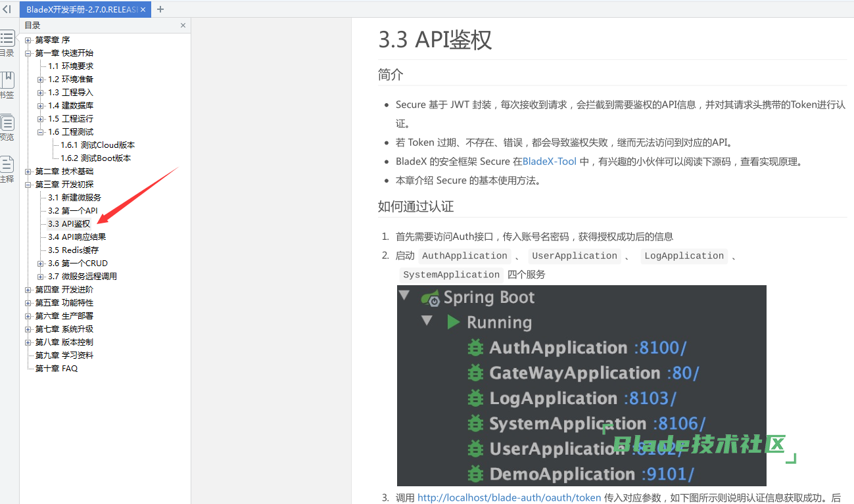Open the 预览 (preview) sidebar icon
The image size is (854, 504).
click(7, 127)
